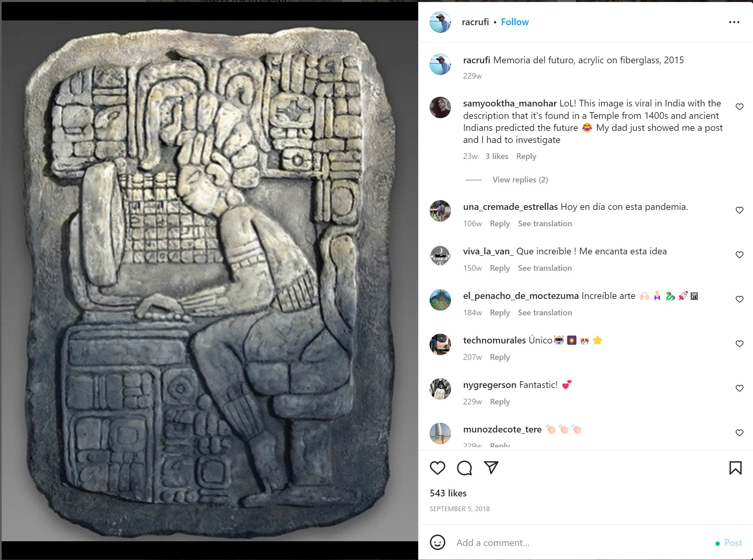See translation of viva_la_van_ comment
Viewport: 753px width, 560px height.
point(544,268)
